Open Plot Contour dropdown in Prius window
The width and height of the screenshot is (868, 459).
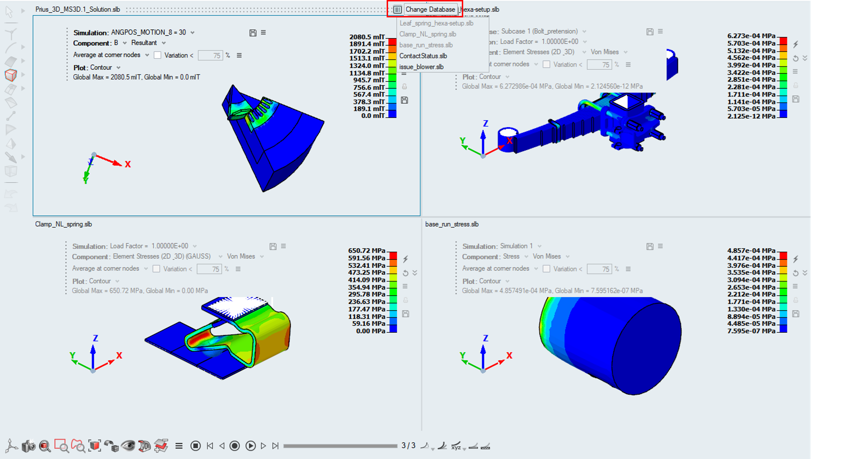[x=118, y=68]
